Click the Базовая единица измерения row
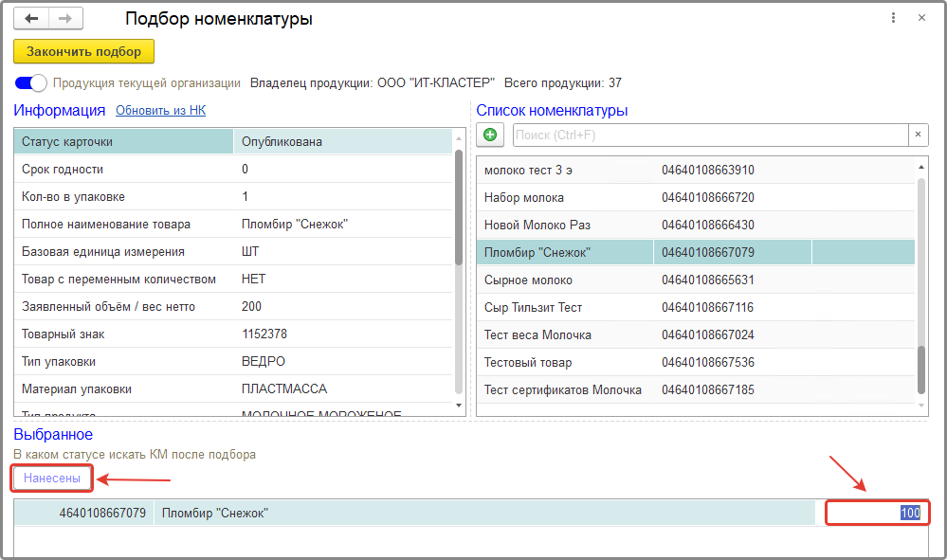Viewport: 947px width, 560px height. 233,252
